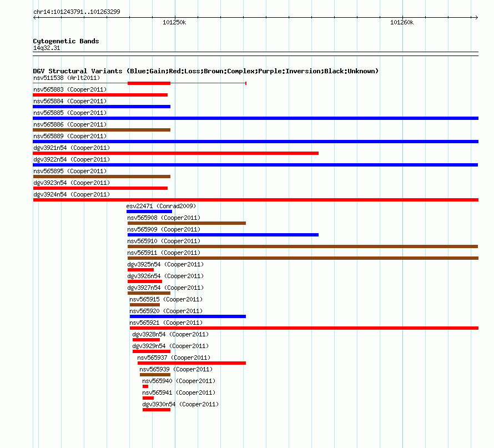494x448 pixels.
Task: Click the chr14:101243791..101263299 coordinates text
Action: pyautogui.click(x=77, y=12)
